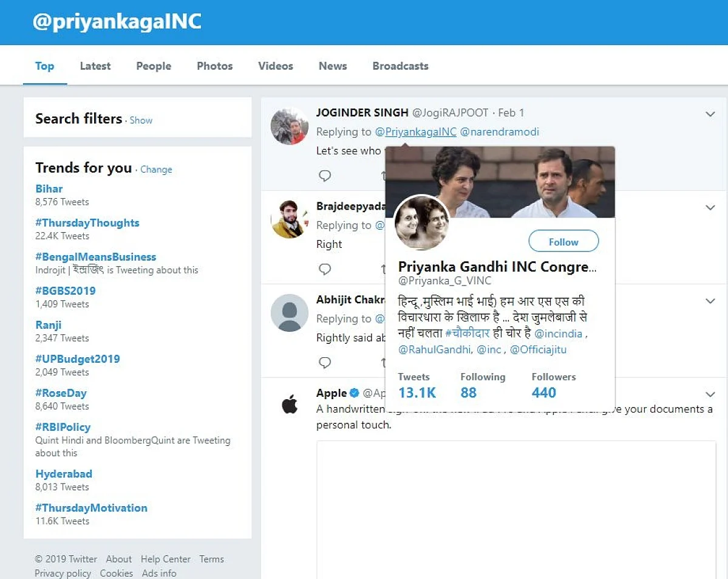Open banner photo in Priyanka Gandhi hover card
Image resolution: width=728 pixels, height=579 pixels.
point(500,182)
